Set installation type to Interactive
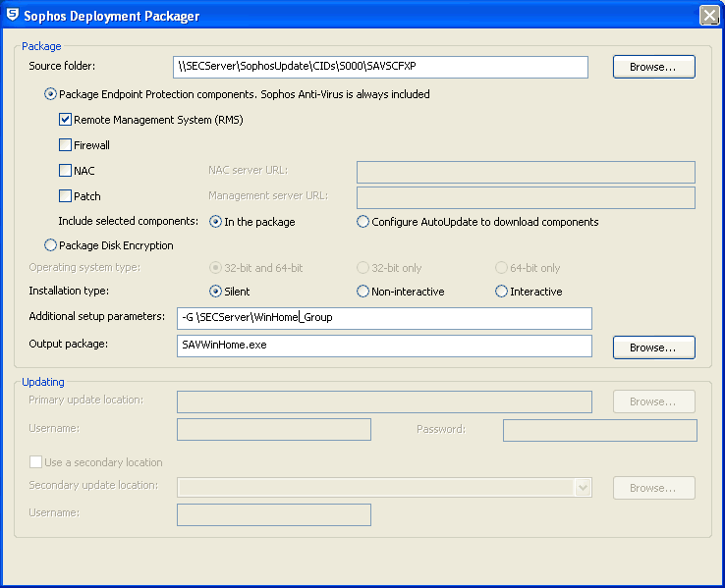This screenshot has height=588, width=725. (x=501, y=291)
